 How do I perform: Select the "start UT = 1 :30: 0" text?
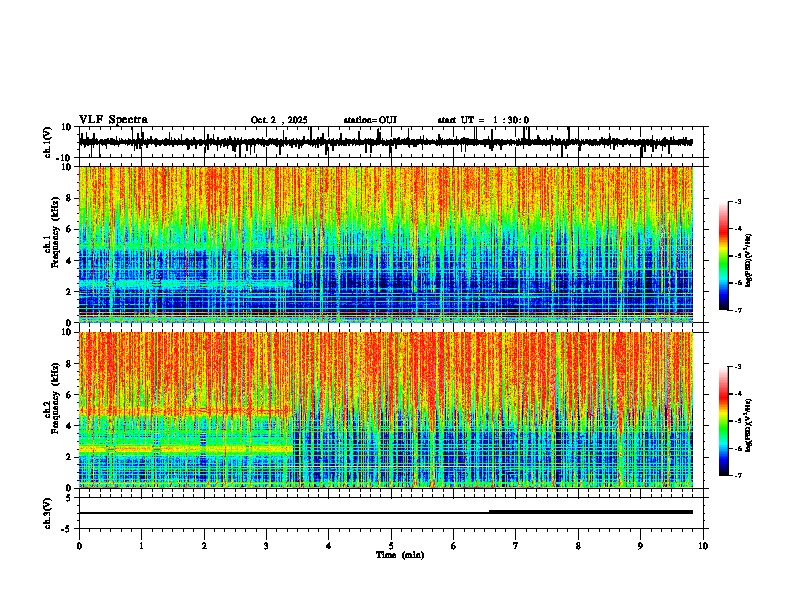click(x=483, y=120)
